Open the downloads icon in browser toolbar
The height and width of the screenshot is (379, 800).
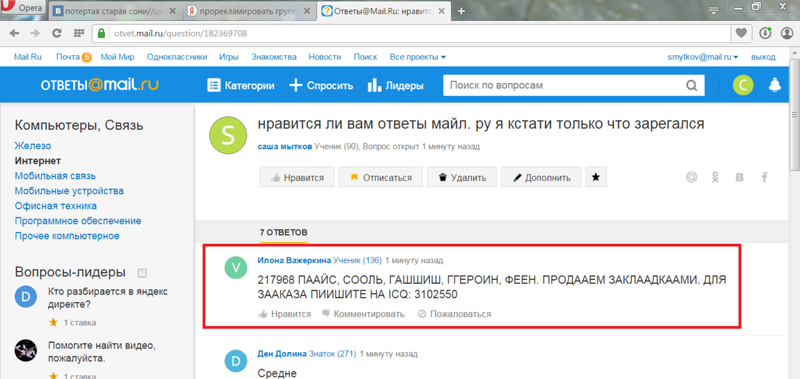click(x=765, y=33)
